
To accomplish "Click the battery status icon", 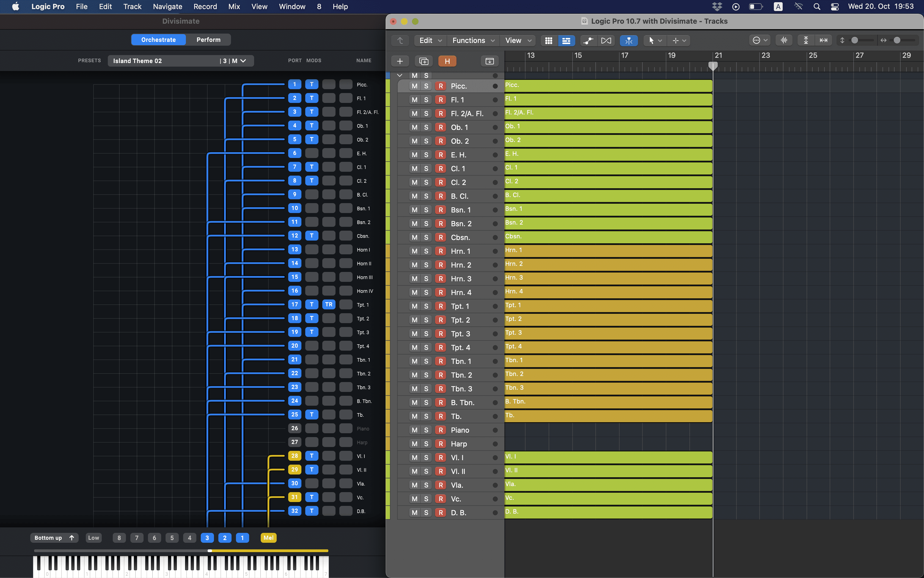I will [756, 7].
